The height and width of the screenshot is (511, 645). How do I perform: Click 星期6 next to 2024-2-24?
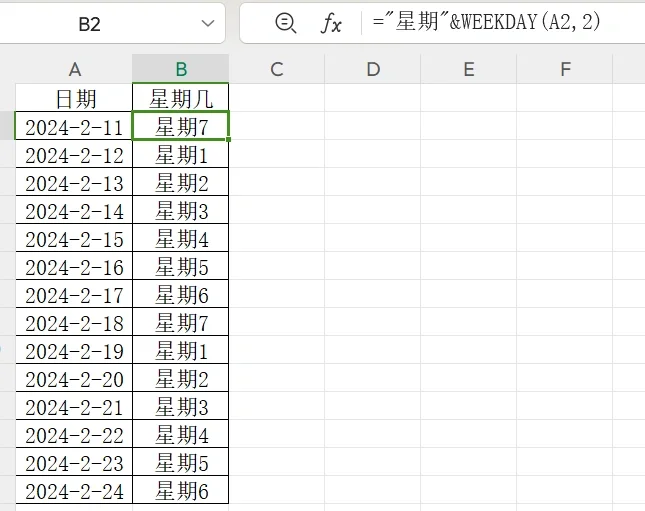click(181, 490)
